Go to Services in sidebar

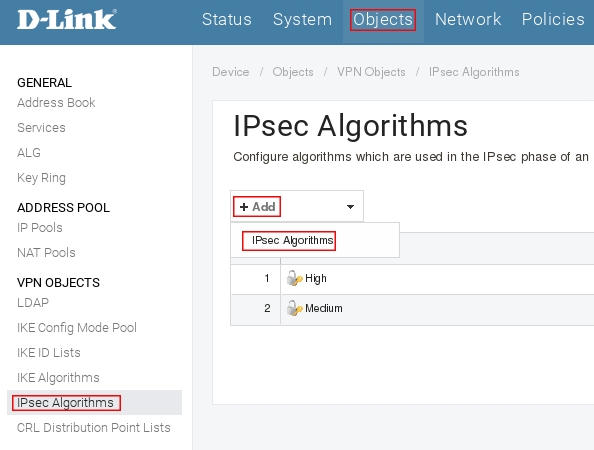41,128
